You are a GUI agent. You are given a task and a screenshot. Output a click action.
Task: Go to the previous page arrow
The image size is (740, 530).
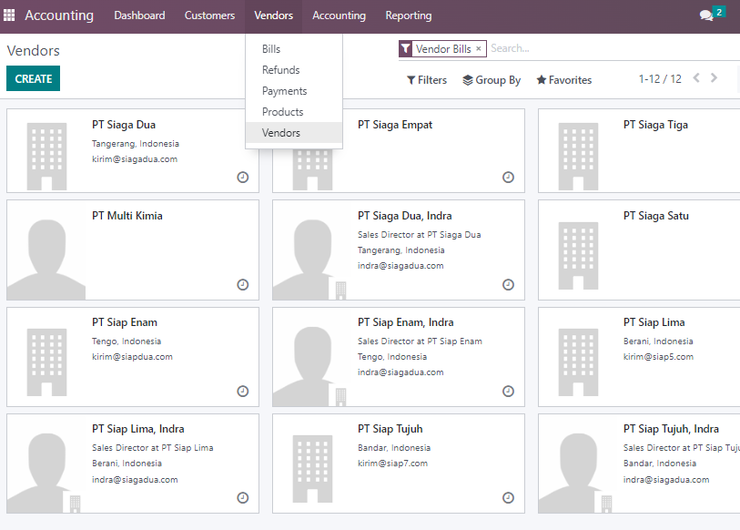[x=696, y=78]
